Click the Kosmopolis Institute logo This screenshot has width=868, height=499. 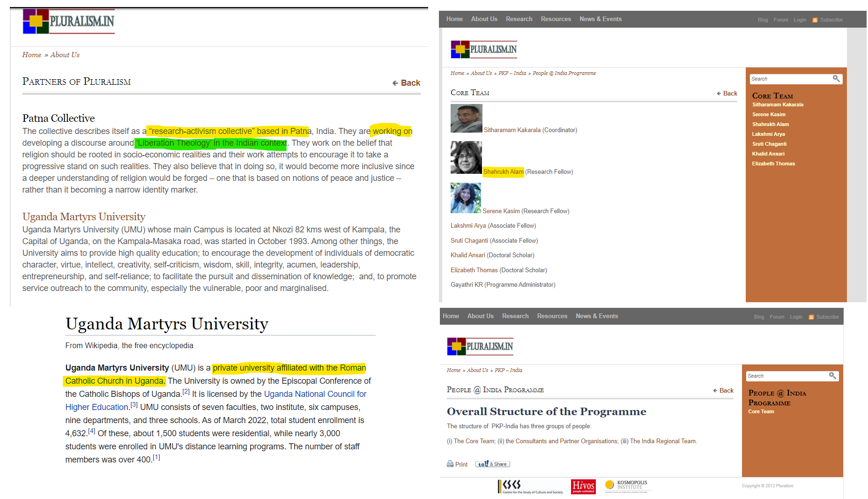pyautogui.click(x=626, y=486)
